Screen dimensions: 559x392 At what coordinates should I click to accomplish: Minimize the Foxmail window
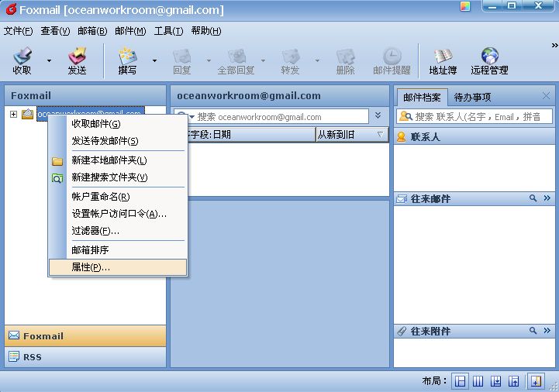point(492,5)
